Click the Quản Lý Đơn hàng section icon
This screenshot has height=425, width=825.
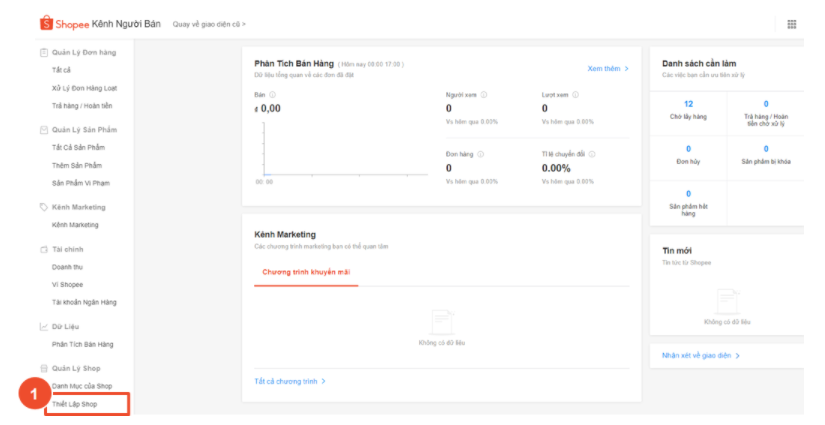coord(43,52)
